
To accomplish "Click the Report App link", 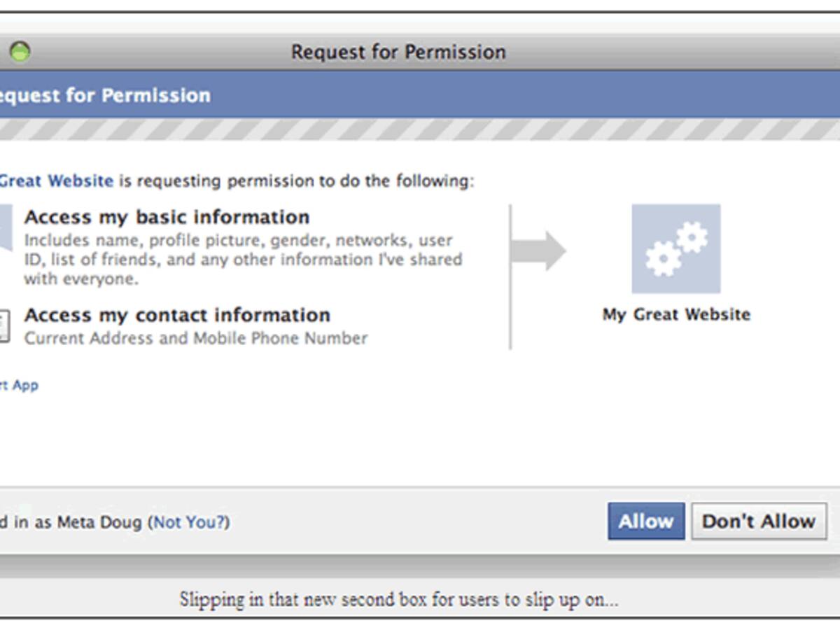I will pos(21,385).
